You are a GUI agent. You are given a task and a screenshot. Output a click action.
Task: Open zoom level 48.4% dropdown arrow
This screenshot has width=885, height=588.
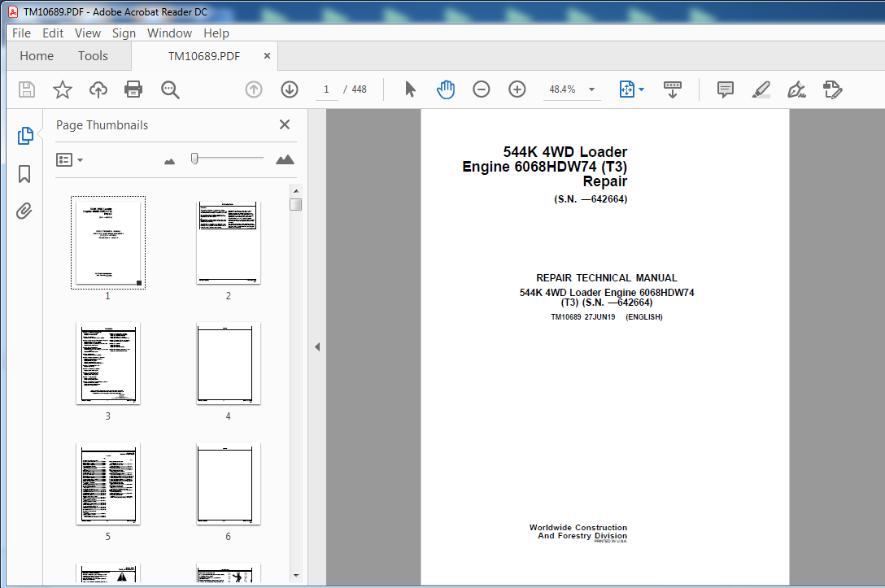[x=591, y=89]
